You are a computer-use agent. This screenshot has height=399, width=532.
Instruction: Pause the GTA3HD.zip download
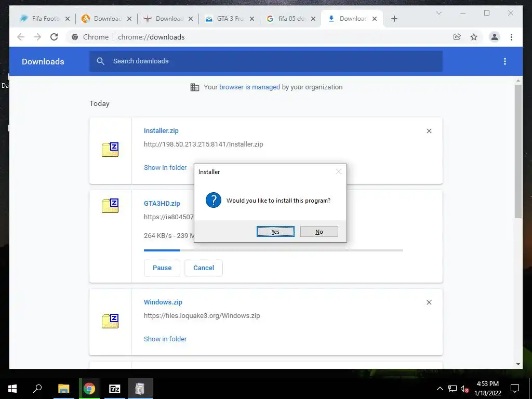coord(162,268)
